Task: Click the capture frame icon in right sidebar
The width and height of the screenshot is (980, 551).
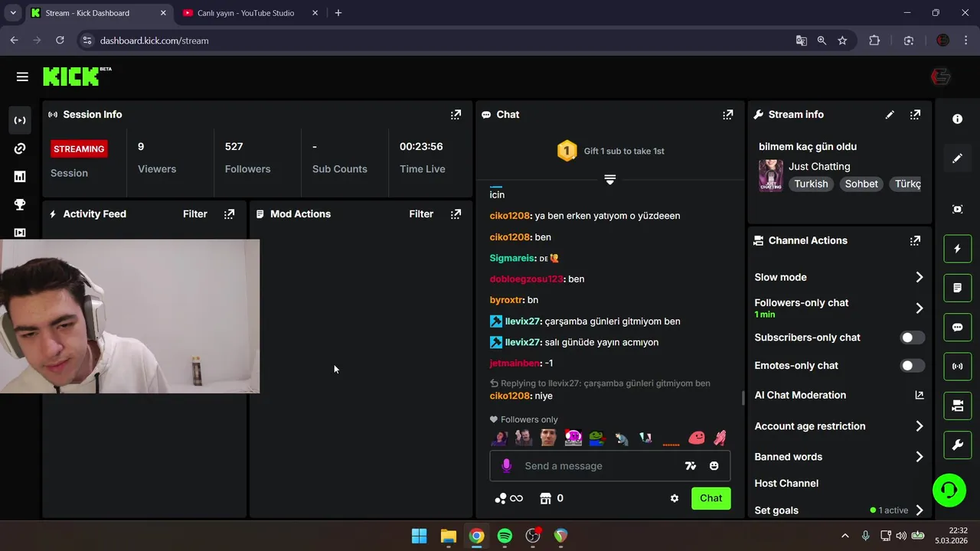Action: [x=957, y=209]
